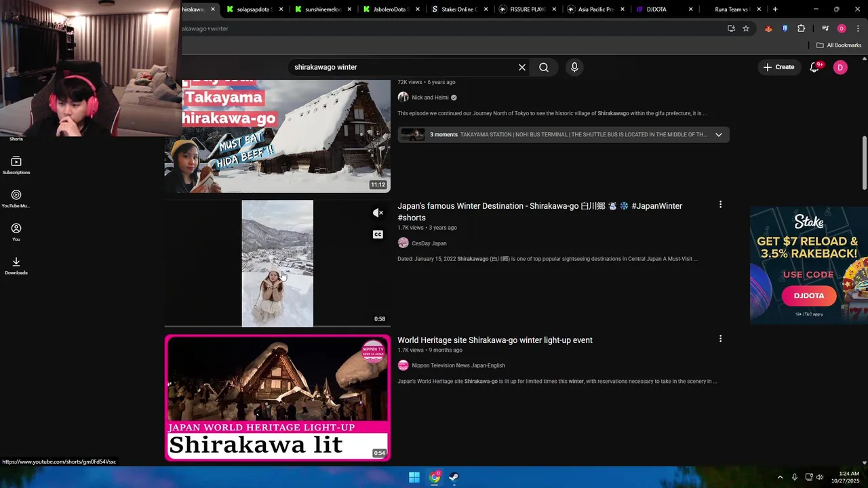This screenshot has height=488, width=868.
Task: Click the CesDay Japan channel avatar
Action: [403, 243]
